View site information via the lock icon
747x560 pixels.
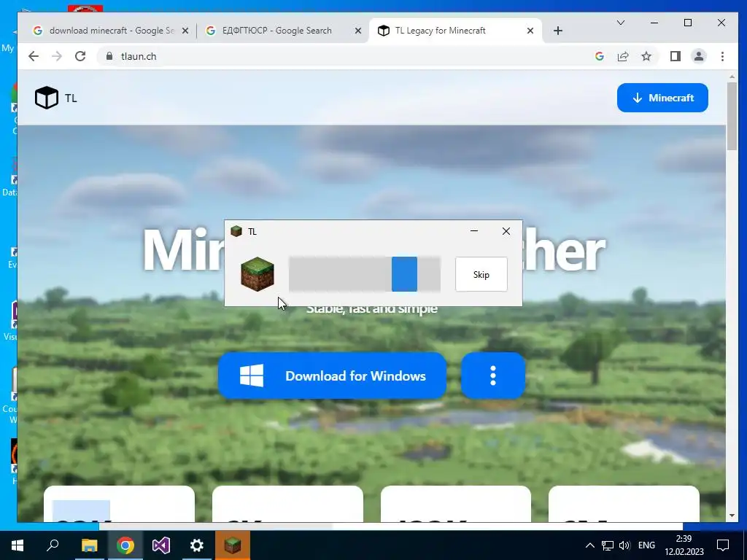pos(109,56)
